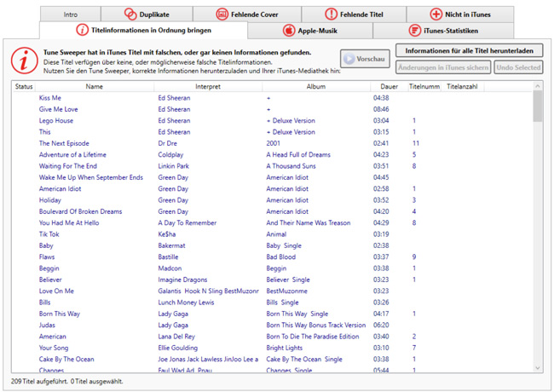The image size is (554, 392).
Task: Sort by the Dauer column header
Action: pos(389,87)
